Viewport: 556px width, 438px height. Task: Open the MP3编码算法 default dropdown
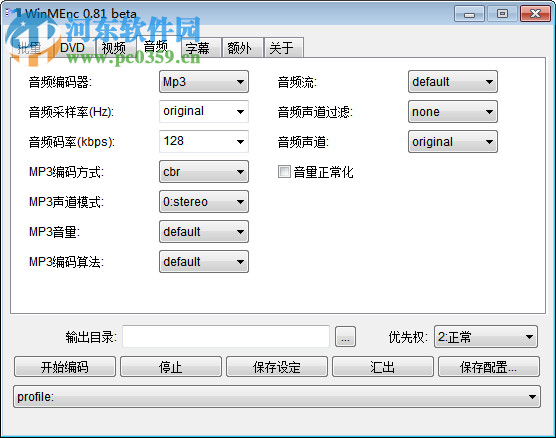(204, 262)
